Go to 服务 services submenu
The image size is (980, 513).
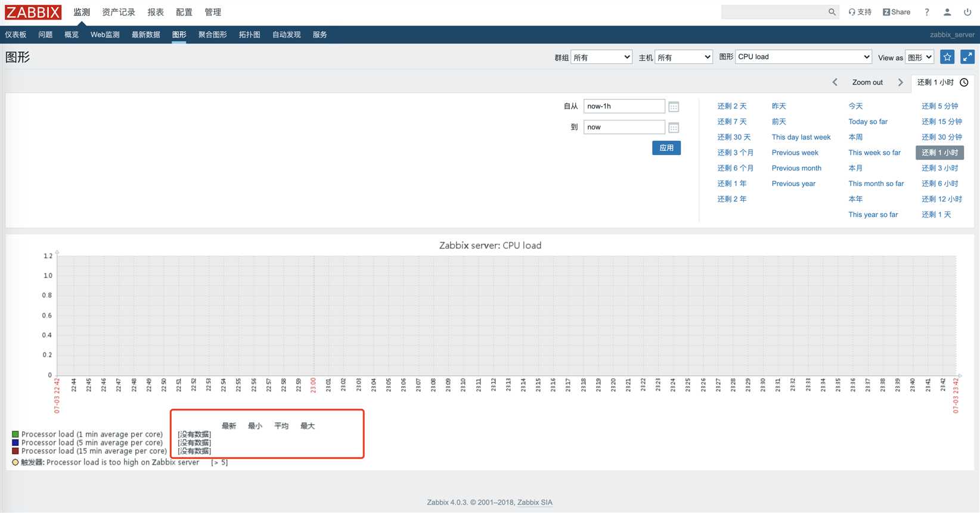pyautogui.click(x=320, y=35)
